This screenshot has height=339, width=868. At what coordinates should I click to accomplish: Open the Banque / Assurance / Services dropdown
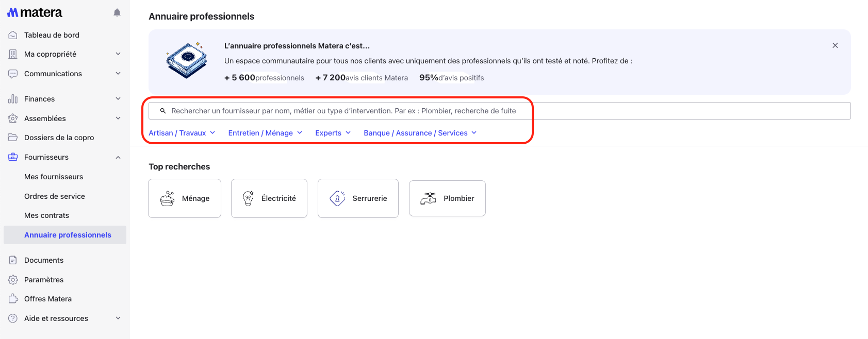(x=420, y=133)
